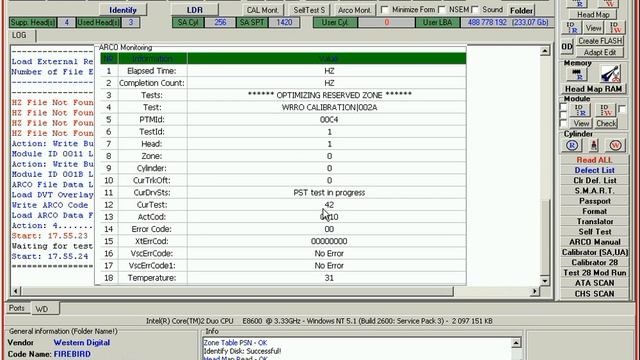Click the log horizontal scrollbar right arrow
The image size is (640, 360).
coord(535,291)
